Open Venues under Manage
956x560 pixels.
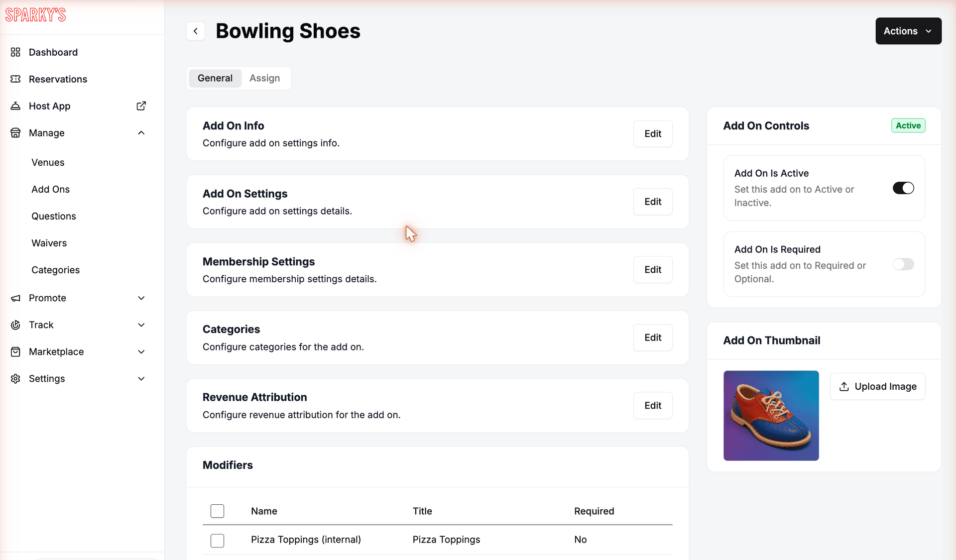tap(48, 162)
